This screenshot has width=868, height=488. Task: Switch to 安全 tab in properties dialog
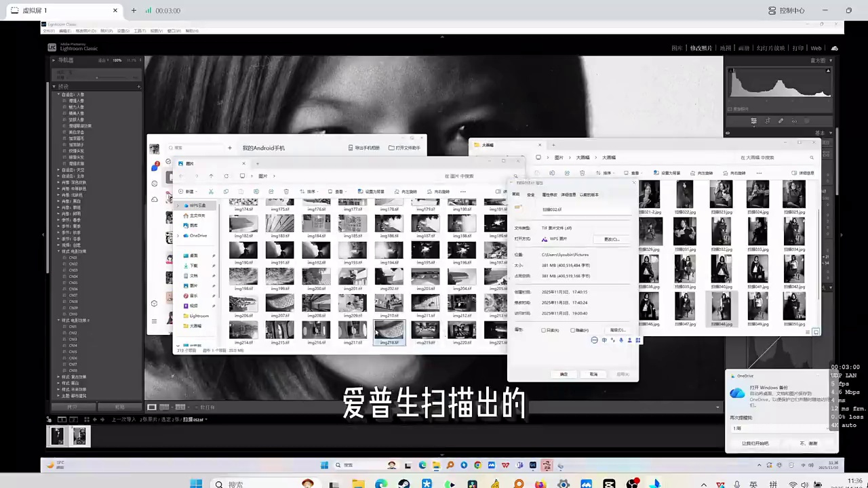(x=531, y=195)
